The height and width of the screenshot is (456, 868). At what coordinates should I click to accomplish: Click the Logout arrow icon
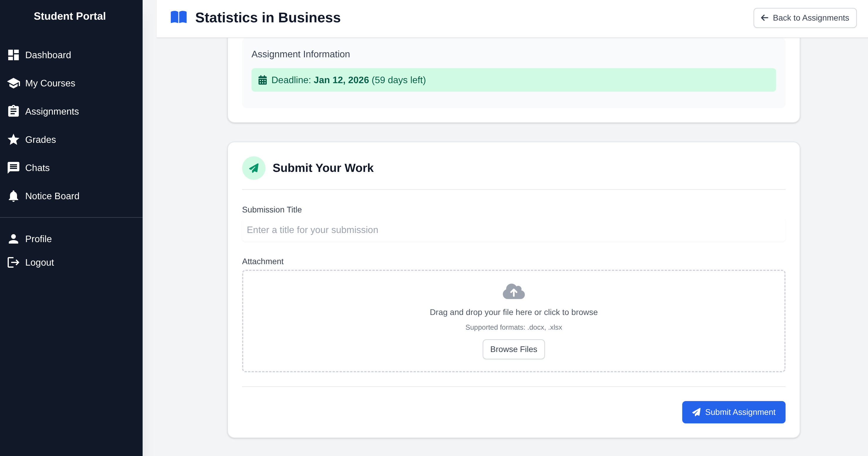(13, 262)
